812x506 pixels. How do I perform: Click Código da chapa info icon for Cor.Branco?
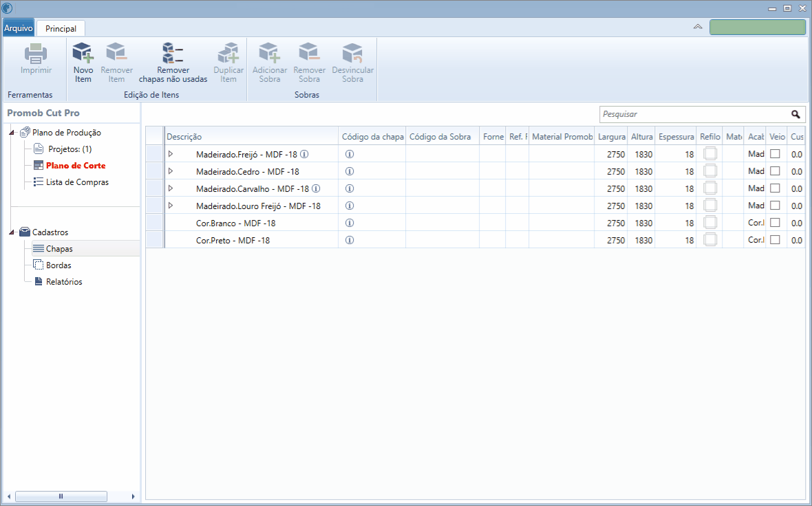click(x=350, y=223)
